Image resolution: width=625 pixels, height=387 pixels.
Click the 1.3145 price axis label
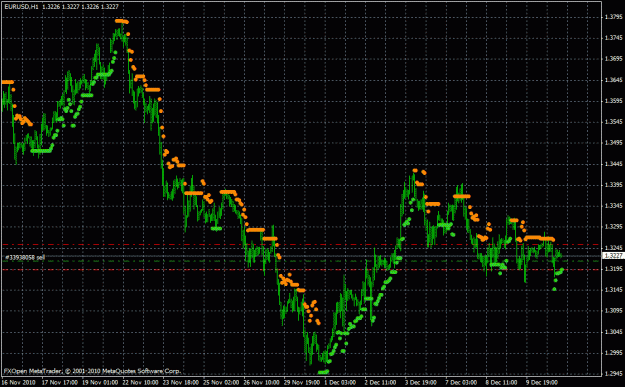click(x=613, y=290)
